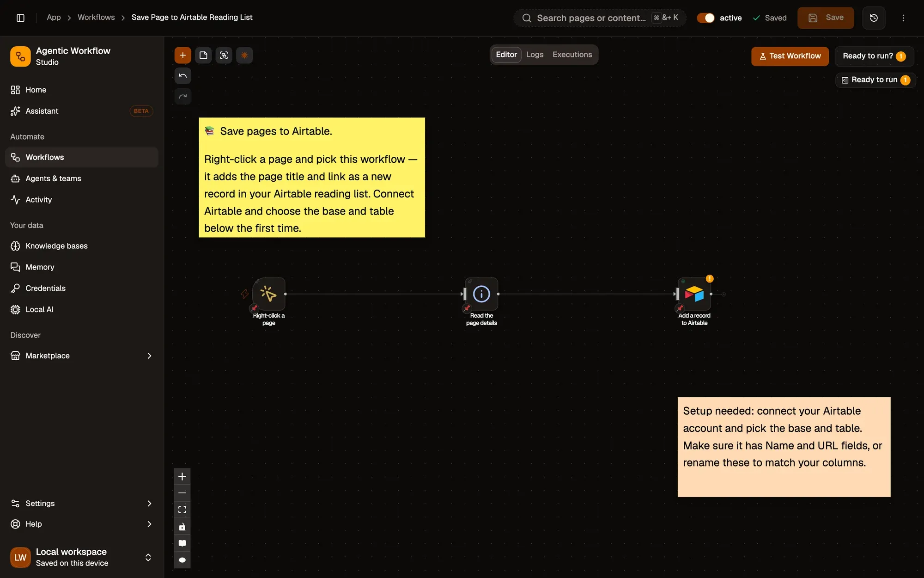
Task: Click the Test Workflow button
Action: [790, 56]
